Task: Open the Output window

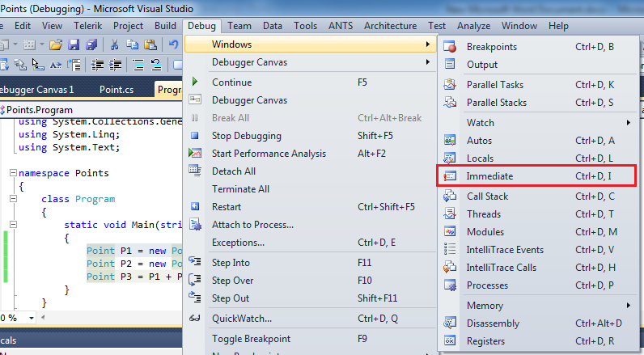Action: [538, 65]
